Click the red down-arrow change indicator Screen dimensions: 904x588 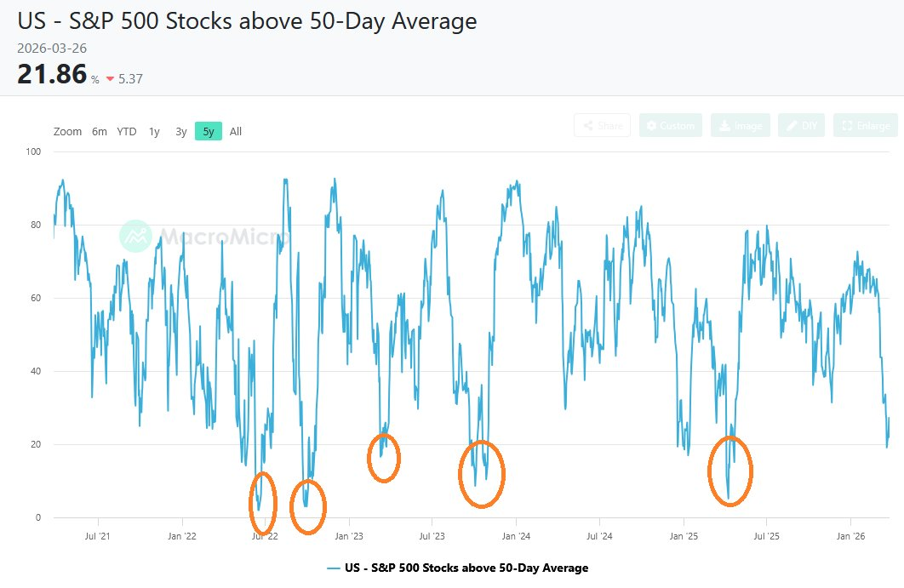110,79
